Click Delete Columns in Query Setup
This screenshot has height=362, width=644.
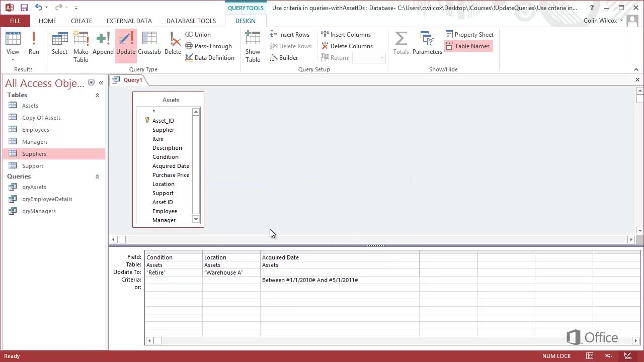point(347,46)
